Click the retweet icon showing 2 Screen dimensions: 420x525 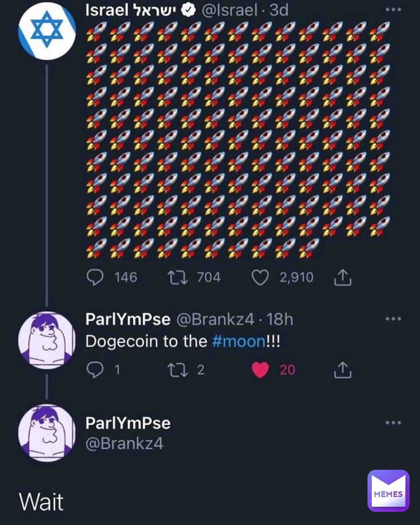point(178,370)
